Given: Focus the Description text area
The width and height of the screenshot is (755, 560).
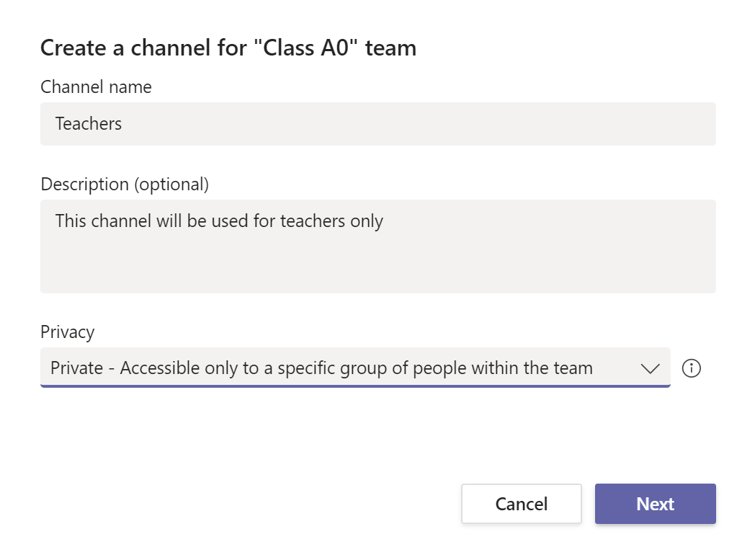Looking at the screenshot, I should coord(377,246).
